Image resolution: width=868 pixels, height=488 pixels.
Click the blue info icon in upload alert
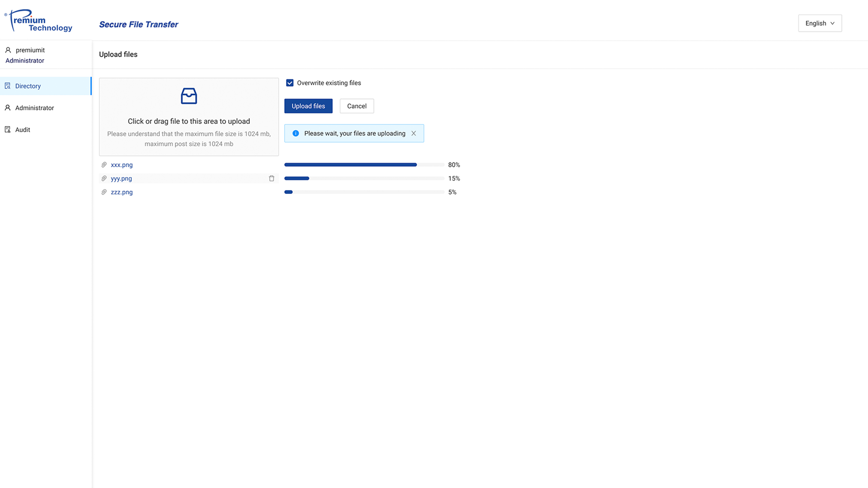[x=295, y=133]
